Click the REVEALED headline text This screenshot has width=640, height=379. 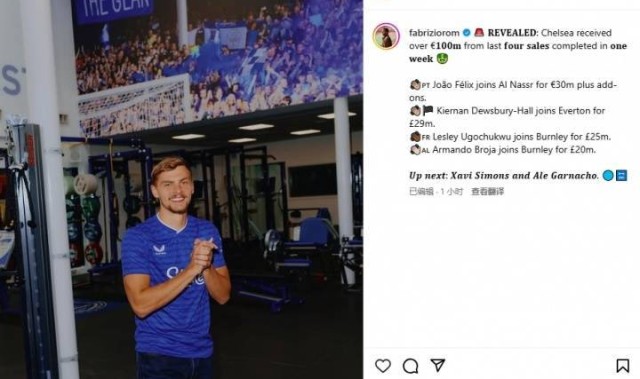click(512, 32)
